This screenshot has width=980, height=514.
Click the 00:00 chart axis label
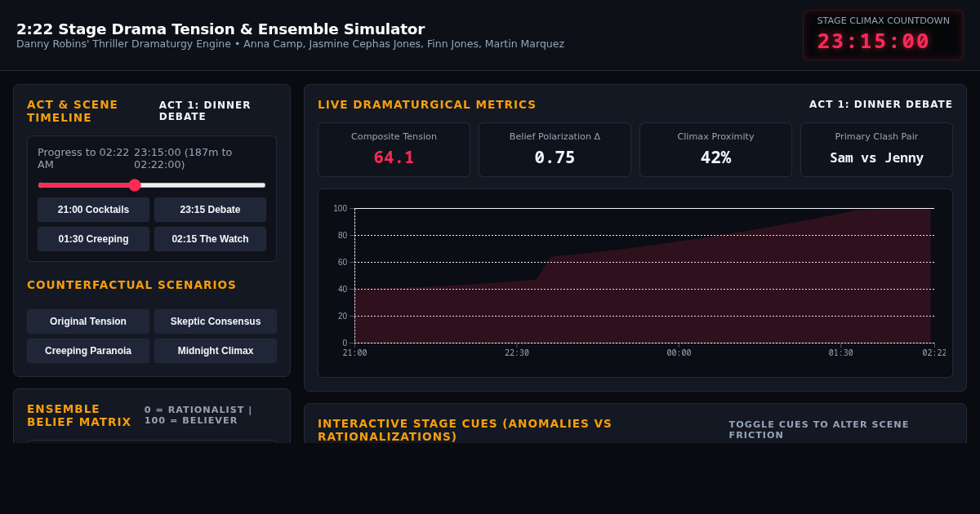click(x=679, y=353)
